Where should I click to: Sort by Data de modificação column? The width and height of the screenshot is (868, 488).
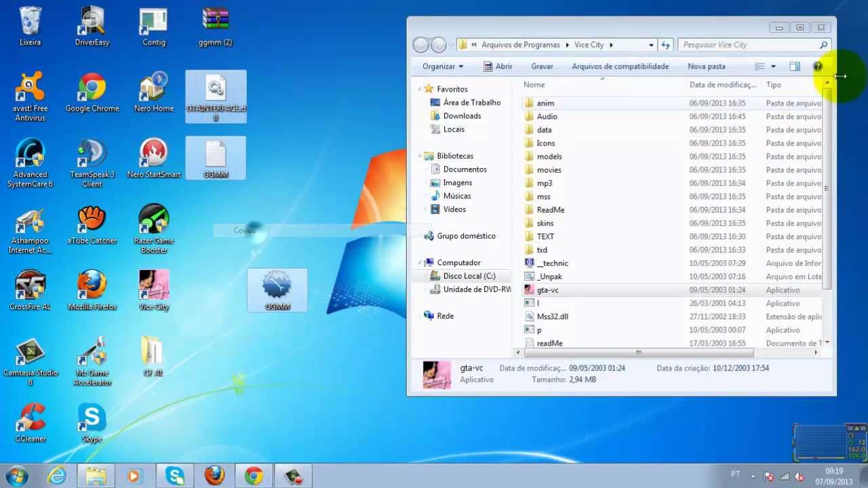point(723,85)
